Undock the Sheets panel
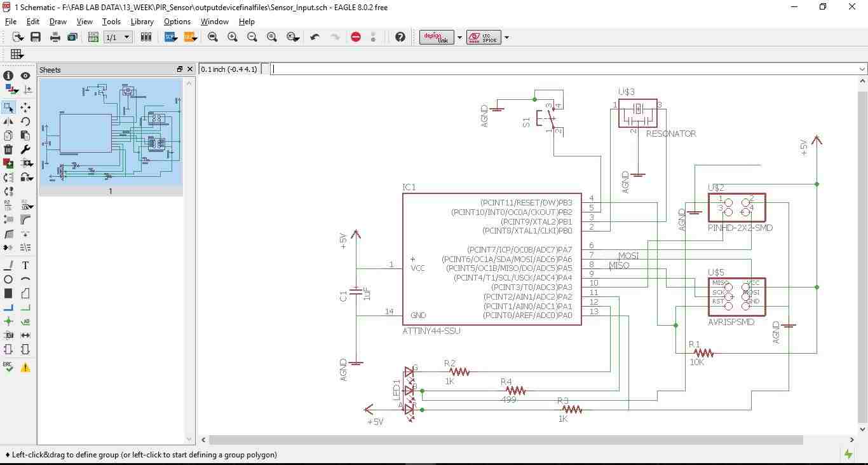 180,69
